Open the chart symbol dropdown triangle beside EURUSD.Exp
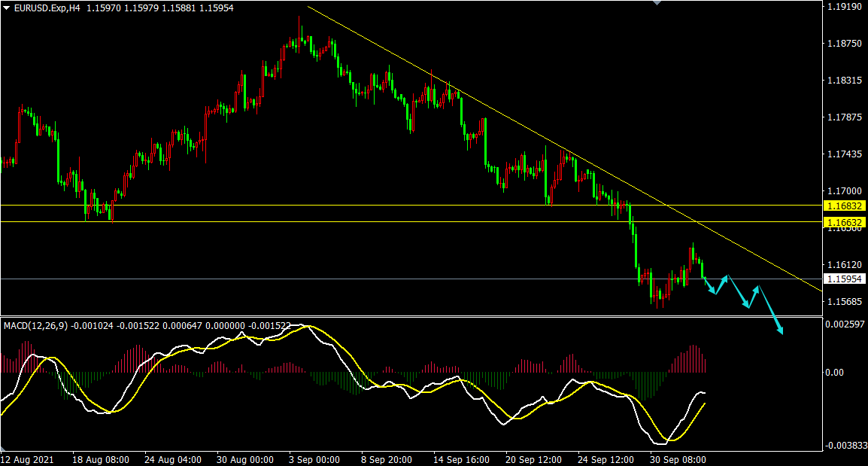 tap(7, 8)
